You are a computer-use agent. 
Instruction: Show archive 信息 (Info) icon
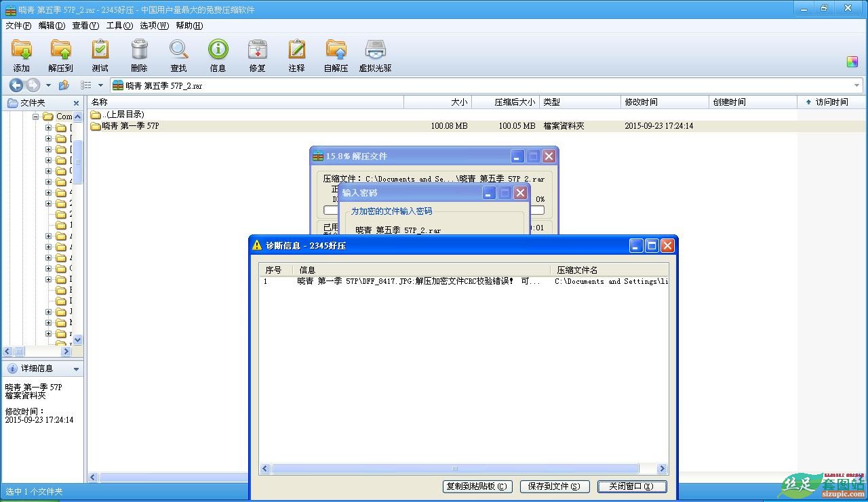click(218, 51)
